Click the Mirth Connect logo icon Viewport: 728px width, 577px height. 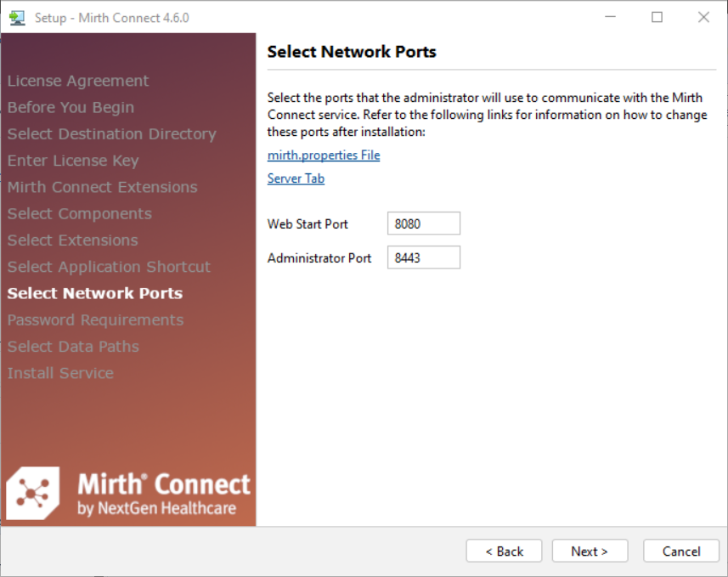pos(33,493)
